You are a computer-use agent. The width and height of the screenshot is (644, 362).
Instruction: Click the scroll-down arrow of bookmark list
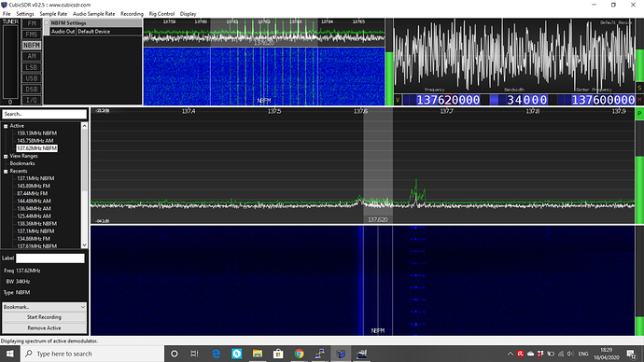(84, 245)
